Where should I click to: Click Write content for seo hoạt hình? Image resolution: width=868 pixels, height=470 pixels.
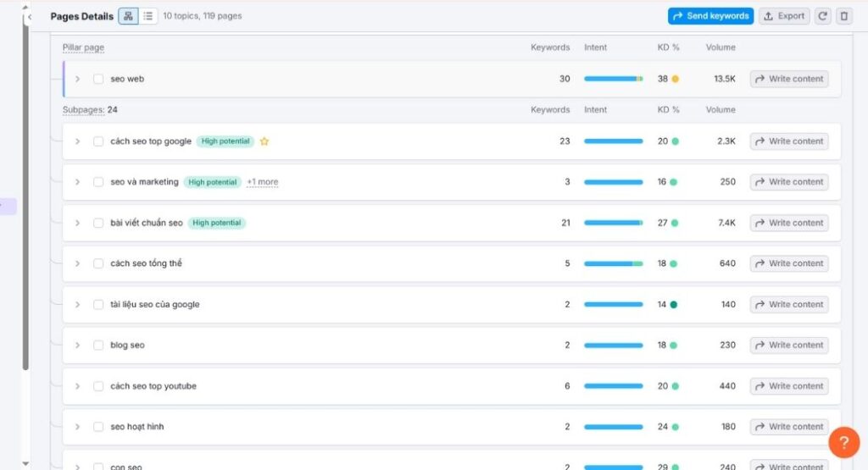[789, 427]
